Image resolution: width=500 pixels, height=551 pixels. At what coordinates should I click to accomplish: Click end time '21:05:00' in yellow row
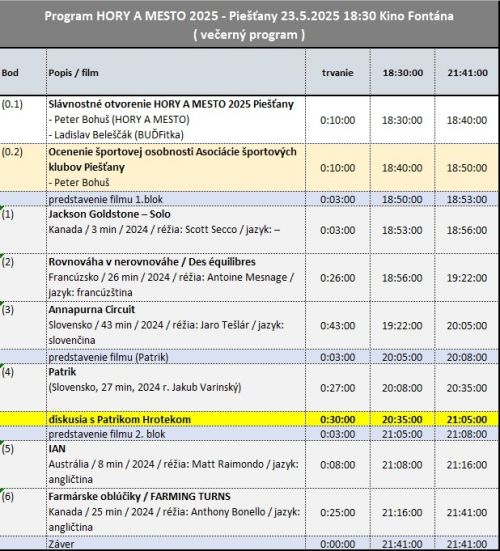(x=467, y=419)
